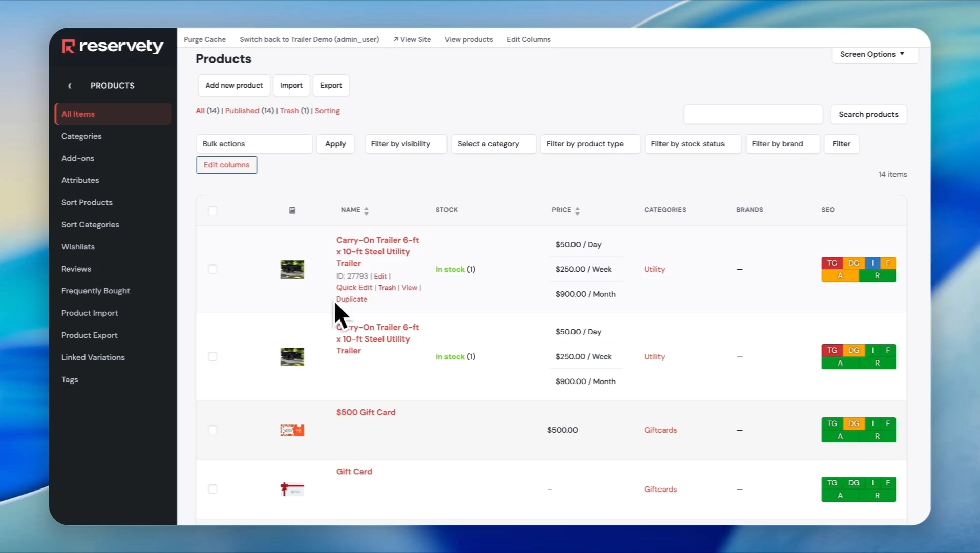Click the Reservety logo
The image size is (980, 553).
click(113, 47)
